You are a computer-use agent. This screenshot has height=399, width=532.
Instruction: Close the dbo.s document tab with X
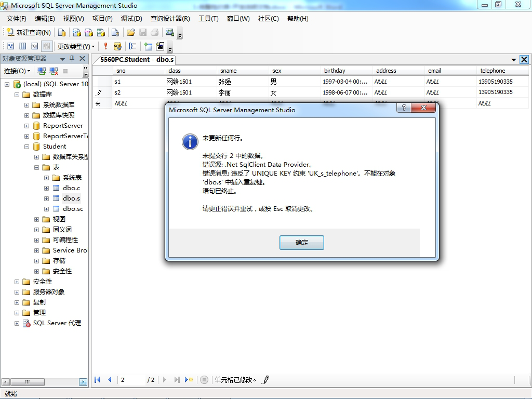pyautogui.click(x=524, y=59)
